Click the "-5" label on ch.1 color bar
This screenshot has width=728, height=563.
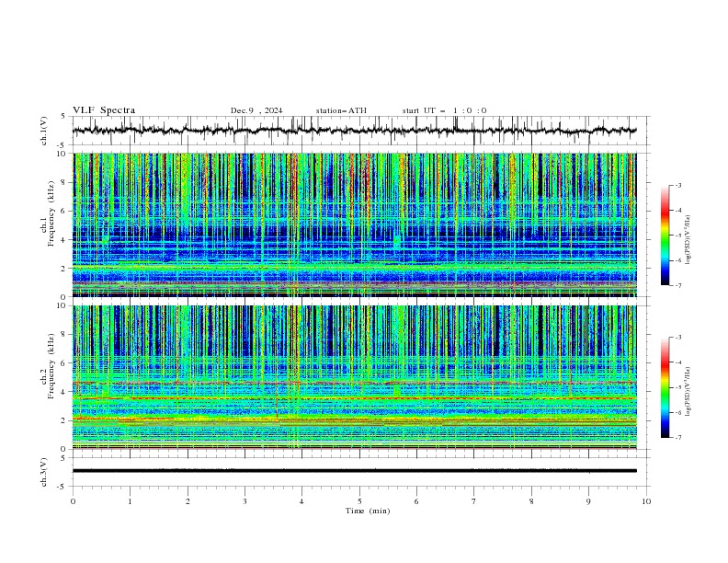tap(678, 236)
